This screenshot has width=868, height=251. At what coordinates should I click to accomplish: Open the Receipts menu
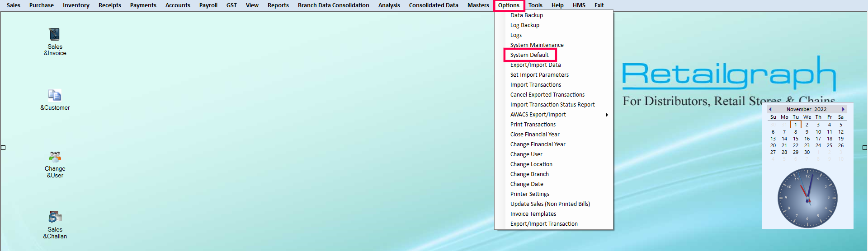pos(110,5)
